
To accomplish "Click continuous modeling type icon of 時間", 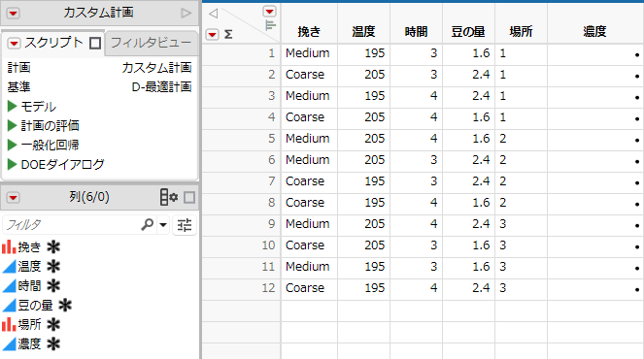I will [9, 285].
